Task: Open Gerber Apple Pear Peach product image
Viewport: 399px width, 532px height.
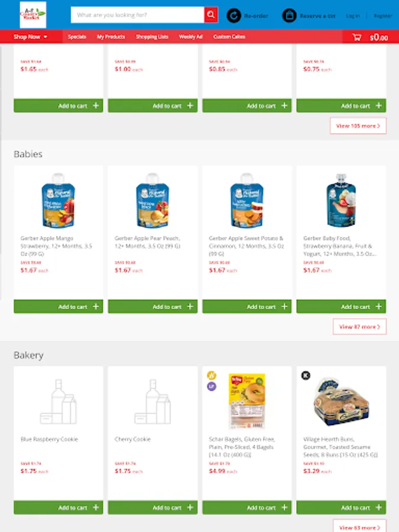Action: 153,201
